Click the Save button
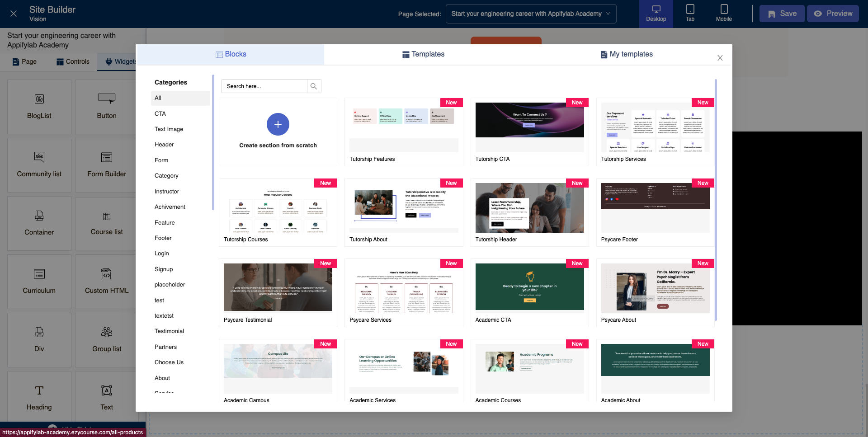This screenshot has height=437, width=868. (x=782, y=14)
